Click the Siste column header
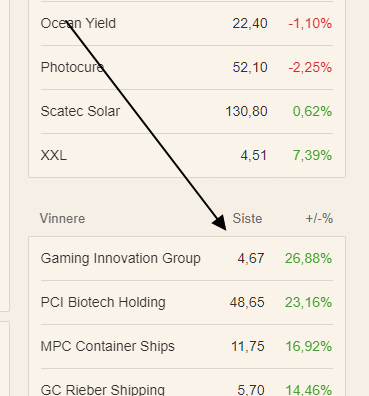 point(247,219)
